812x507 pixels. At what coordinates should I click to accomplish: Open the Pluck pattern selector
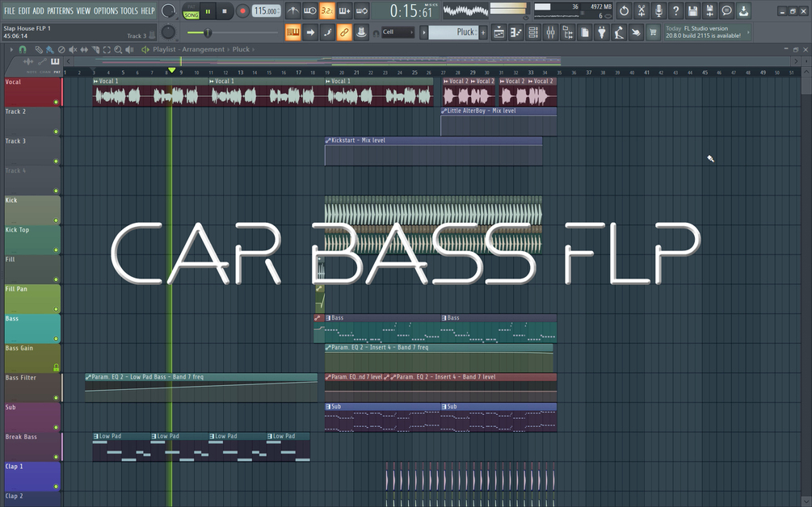pos(453,32)
